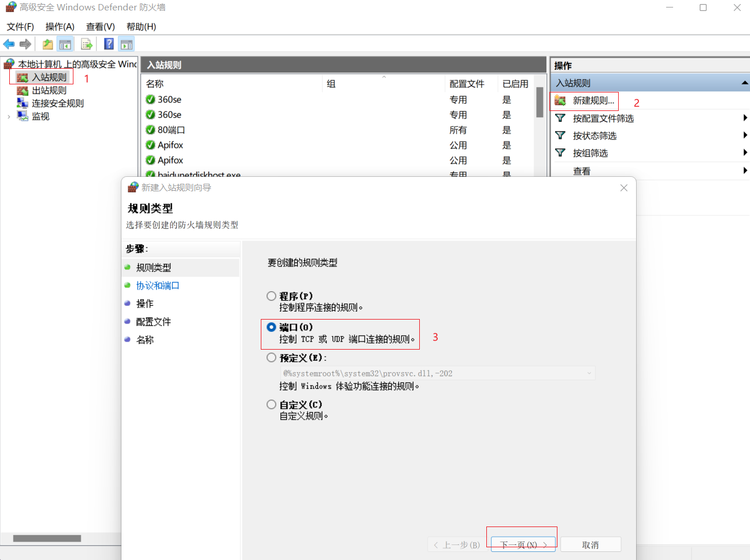Click the 连接安全规则 tree icon
Screen dimensions: 750x560
point(23,103)
